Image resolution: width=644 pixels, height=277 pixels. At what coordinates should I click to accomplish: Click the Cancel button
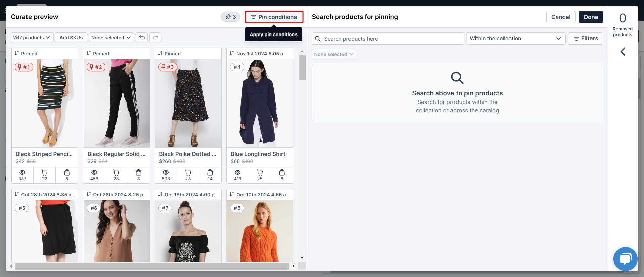coord(561,17)
